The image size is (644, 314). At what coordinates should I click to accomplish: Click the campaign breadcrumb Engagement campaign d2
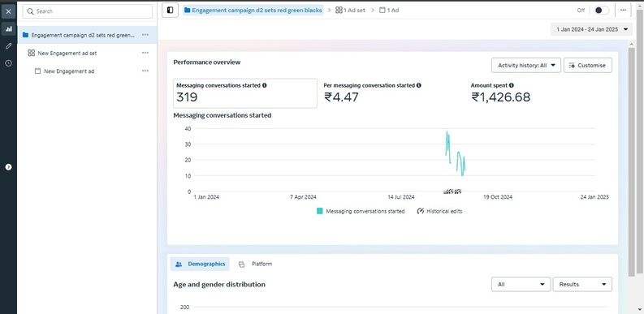pyautogui.click(x=253, y=11)
